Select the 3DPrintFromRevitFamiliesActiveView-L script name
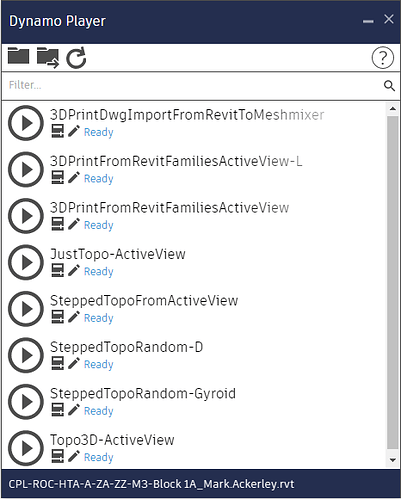401x499 pixels. (x=176, y=161)
